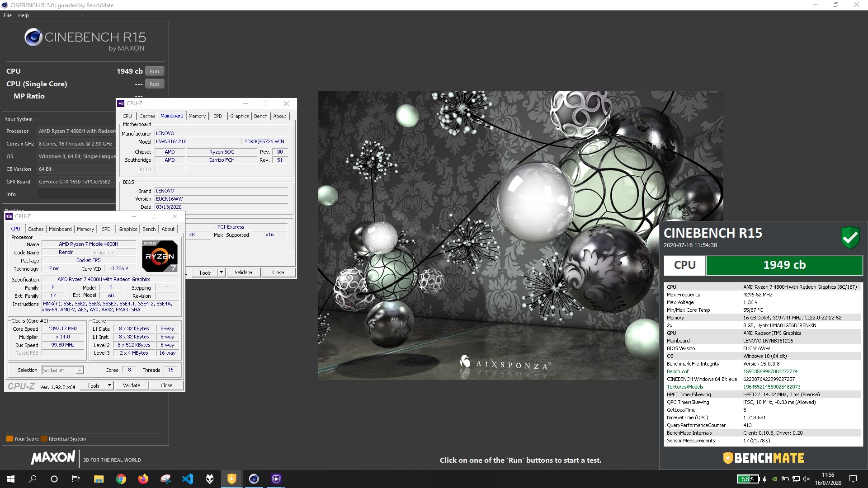Click the flame tray icon
868x488 pixels.
[x=764, y=479]
